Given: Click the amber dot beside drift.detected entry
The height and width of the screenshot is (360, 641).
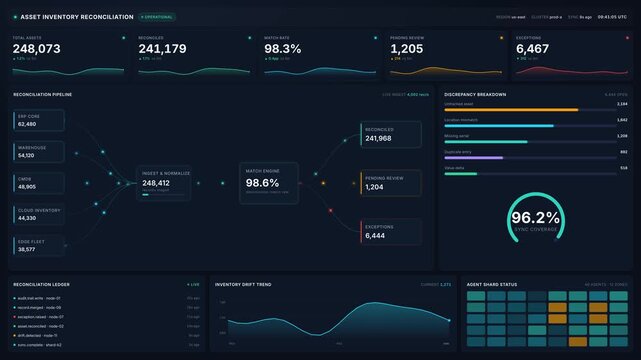Looking at the screenshot, I should 15,336.
